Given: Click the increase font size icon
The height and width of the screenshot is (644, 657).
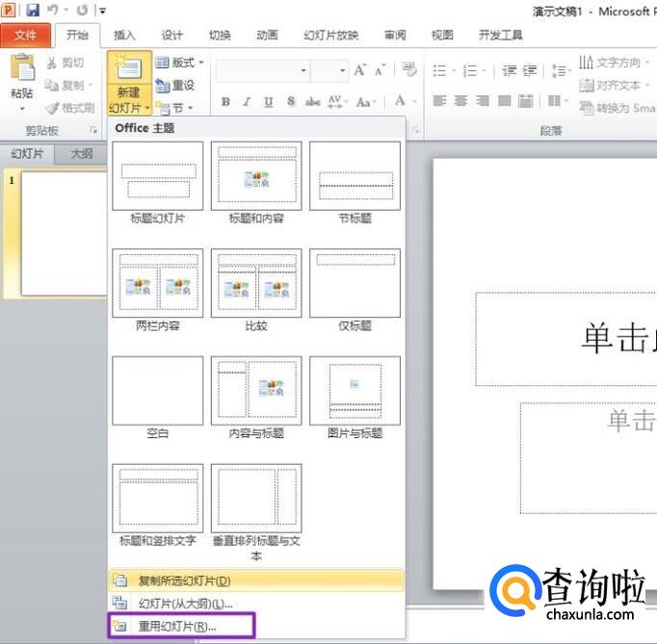Looking at the screenshot, I should click(x=360, y=70).
